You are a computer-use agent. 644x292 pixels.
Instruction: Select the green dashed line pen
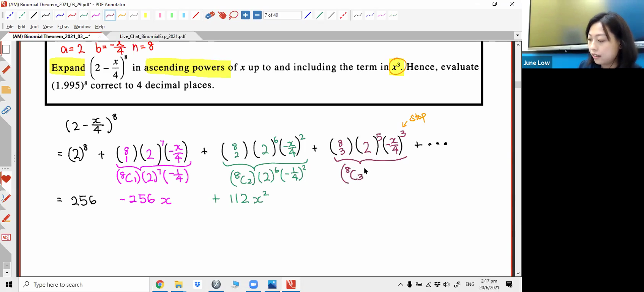click(x=22, y=16)
